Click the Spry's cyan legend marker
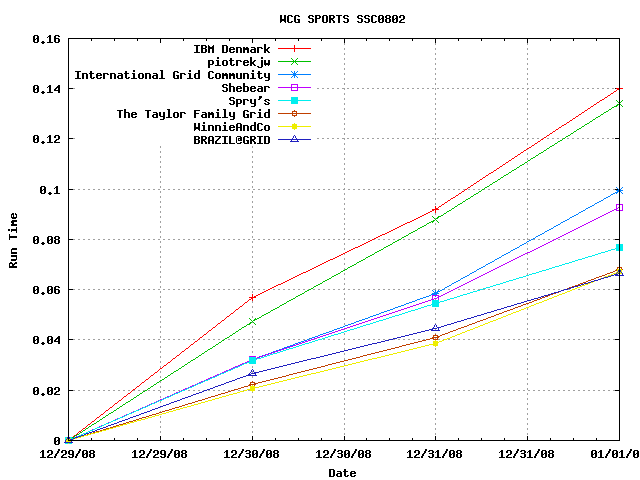This screenshot has width=640, height=480. 293,101
